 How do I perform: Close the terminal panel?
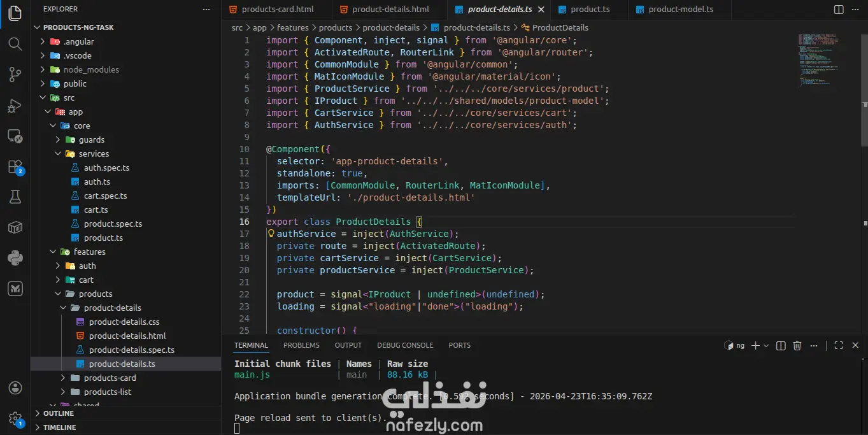pyautogui.click(x=855, y=345)
